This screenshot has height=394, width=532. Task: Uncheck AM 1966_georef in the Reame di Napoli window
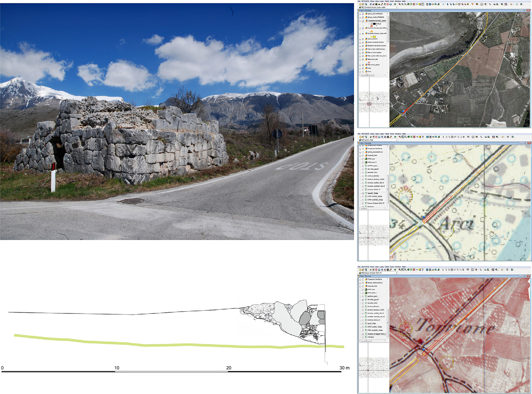coord(363,300)
